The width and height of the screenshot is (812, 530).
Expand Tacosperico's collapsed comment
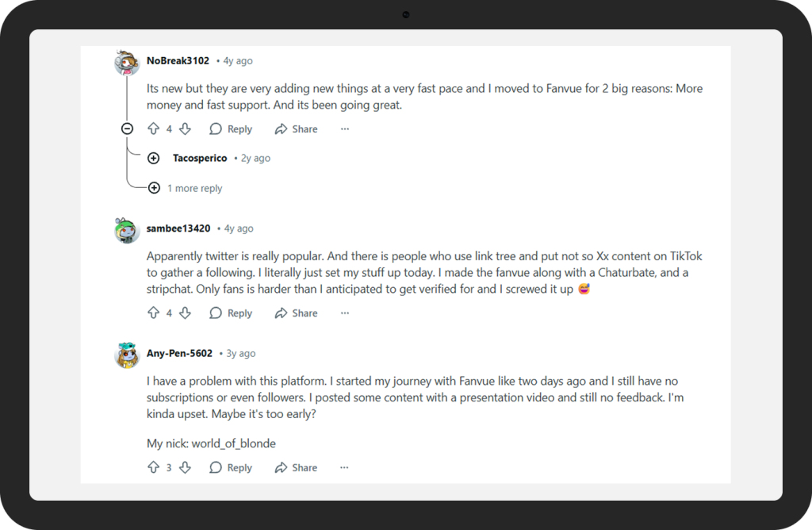[x=154, y=158]
